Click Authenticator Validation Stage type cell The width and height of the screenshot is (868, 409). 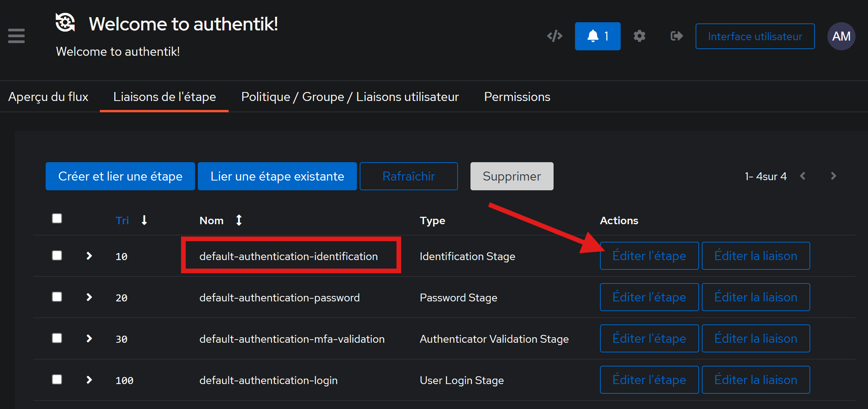pos(494,339)
